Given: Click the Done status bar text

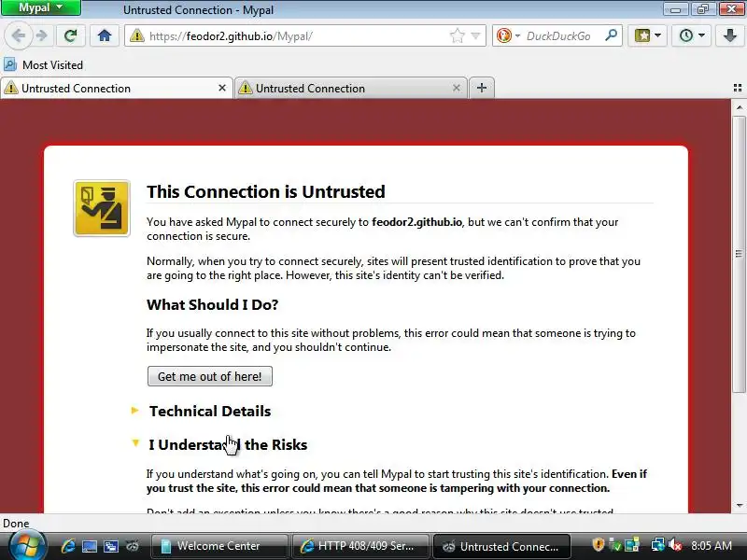Looking at the screenshot, I should (16, 524).
